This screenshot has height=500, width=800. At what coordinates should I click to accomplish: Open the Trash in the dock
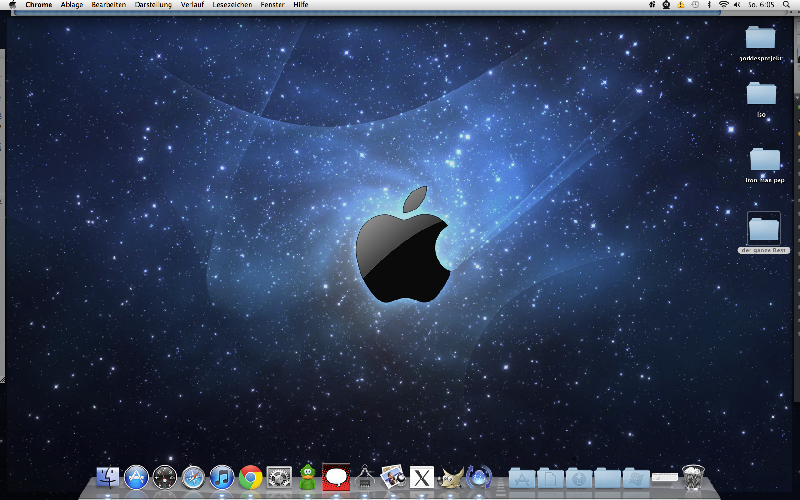pos(693,478)
